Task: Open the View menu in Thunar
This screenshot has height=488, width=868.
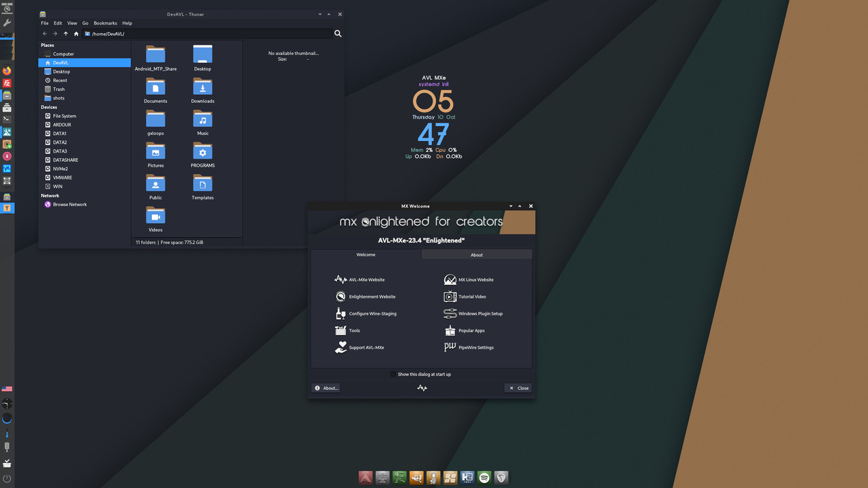Action: (x=72, y=23)
